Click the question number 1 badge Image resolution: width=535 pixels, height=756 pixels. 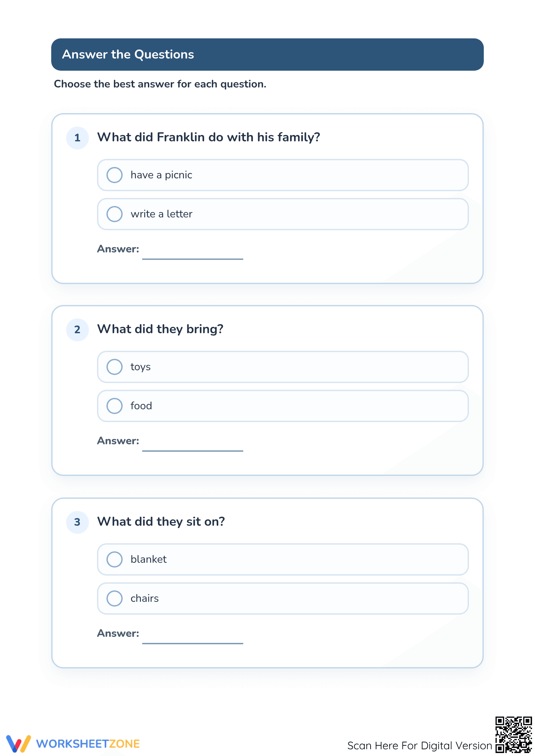click(77, 138)
